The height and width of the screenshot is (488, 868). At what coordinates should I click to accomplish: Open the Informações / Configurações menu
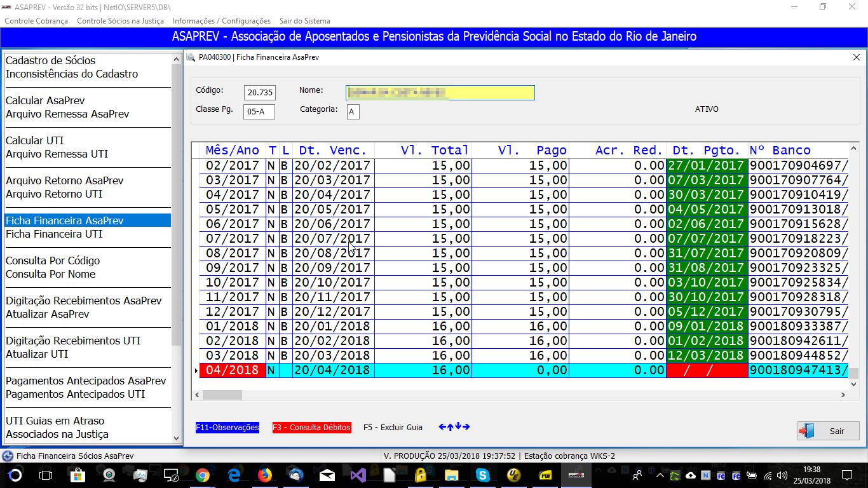[x=221, y=21]
